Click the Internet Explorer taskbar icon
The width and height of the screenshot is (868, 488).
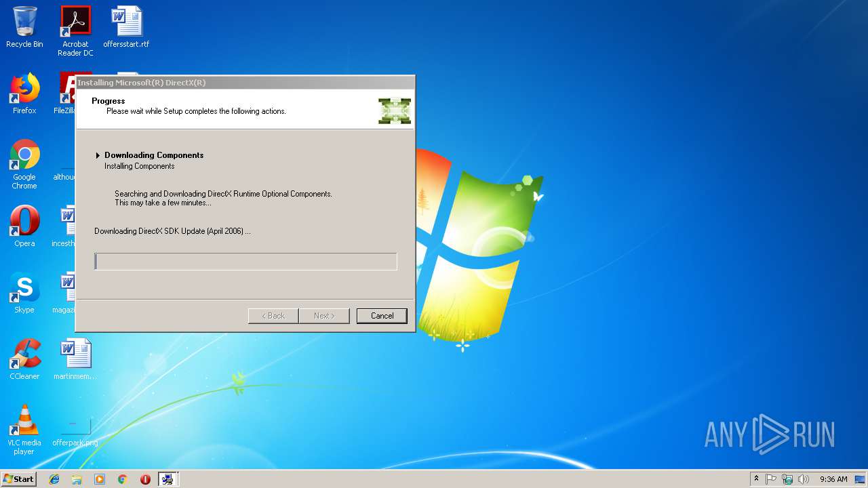pos(54,479)
